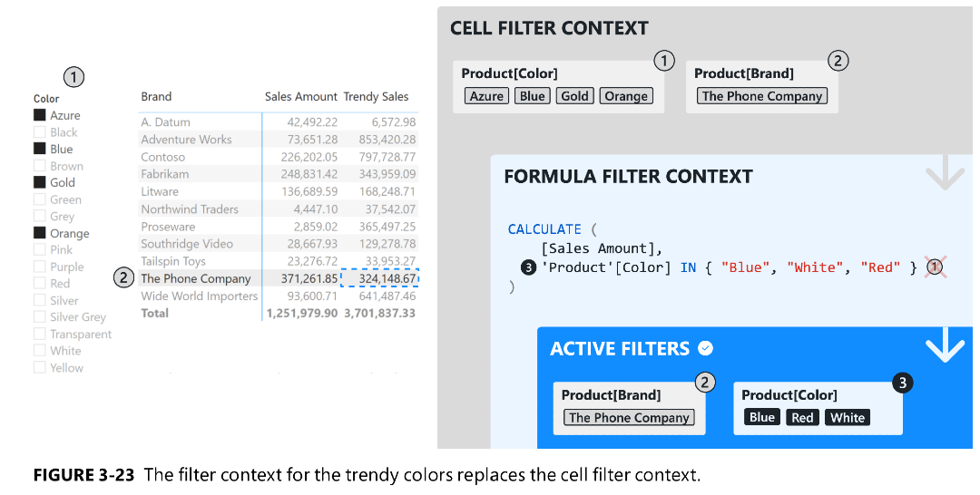Select the highlighted 324,148.67 Trendy Sales cell
The height and width of the screenshot is (495, 980).
[x=380, y=278]
